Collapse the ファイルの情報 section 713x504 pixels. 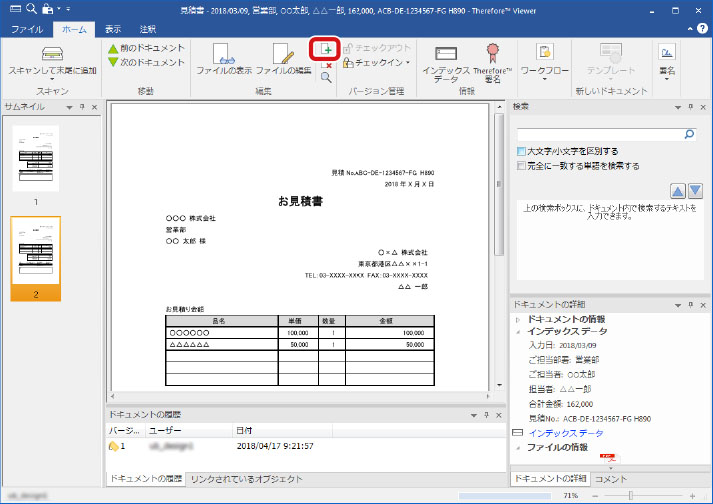[x=517, y=447]
